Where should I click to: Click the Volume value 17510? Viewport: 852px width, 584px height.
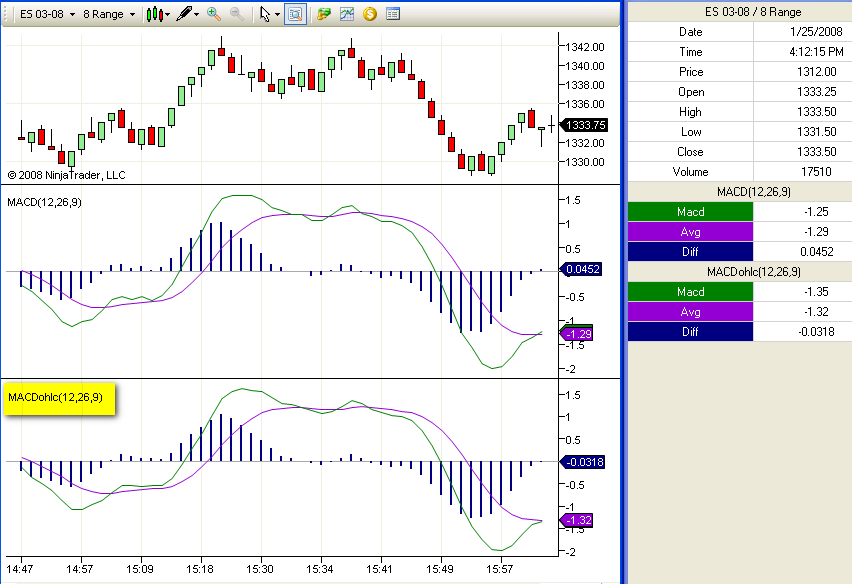tap(816, 172)
